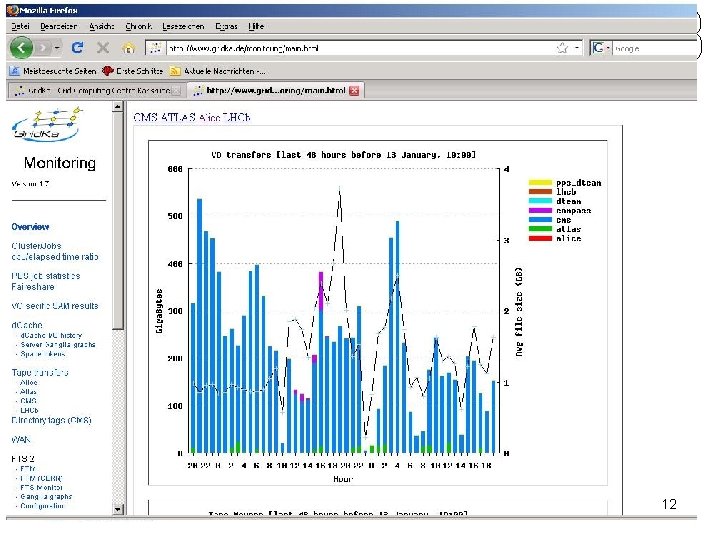Open the address bar URL dropdown arrow
Viewport: 720px width, 540px height.
(x=577, y=48)
